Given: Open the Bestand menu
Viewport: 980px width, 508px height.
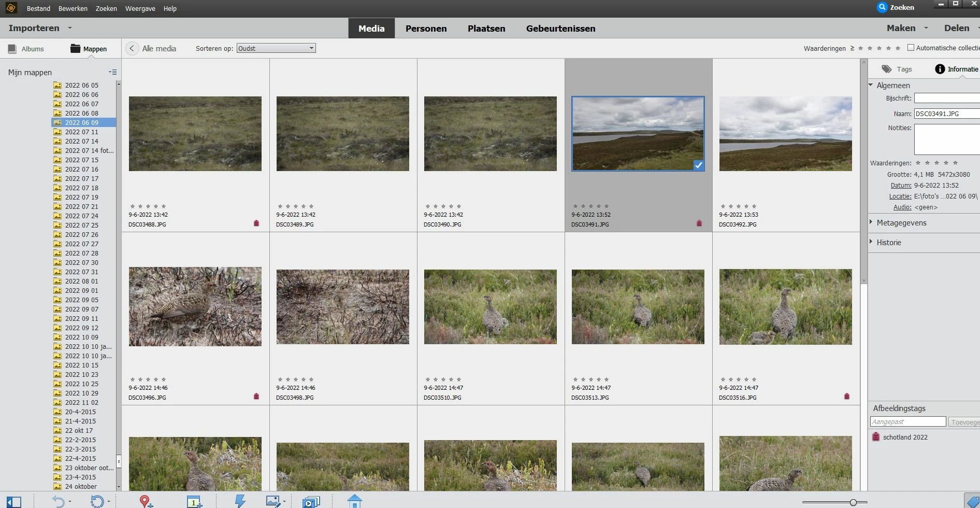Looking at the screenshot, I should [38, 8].
